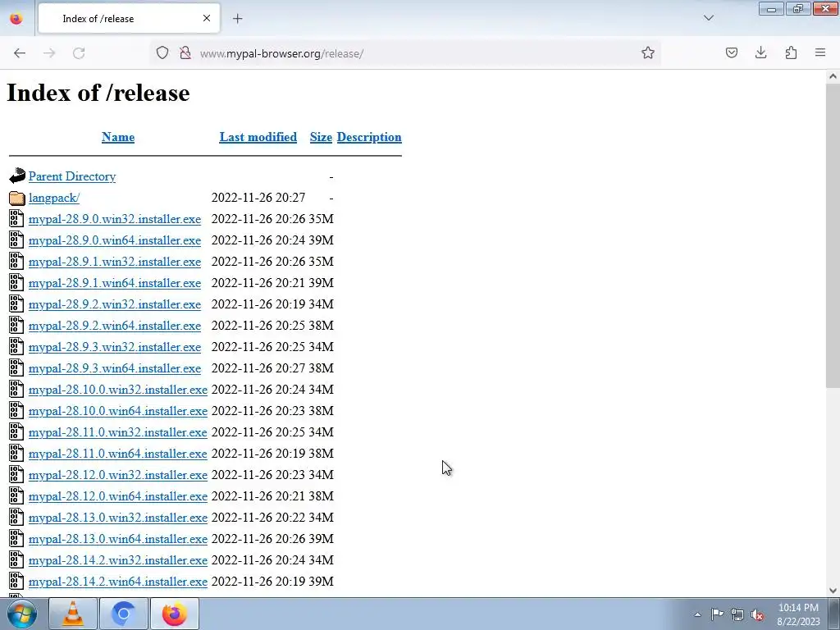Download mypal-28.9.1.win32.installer.exe
This screenshot has width=840, height=630.
tap(115, 262)
